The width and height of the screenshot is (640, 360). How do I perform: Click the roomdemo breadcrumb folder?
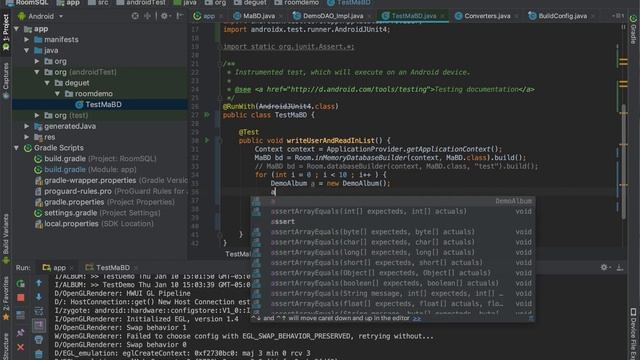coord(297,2)
